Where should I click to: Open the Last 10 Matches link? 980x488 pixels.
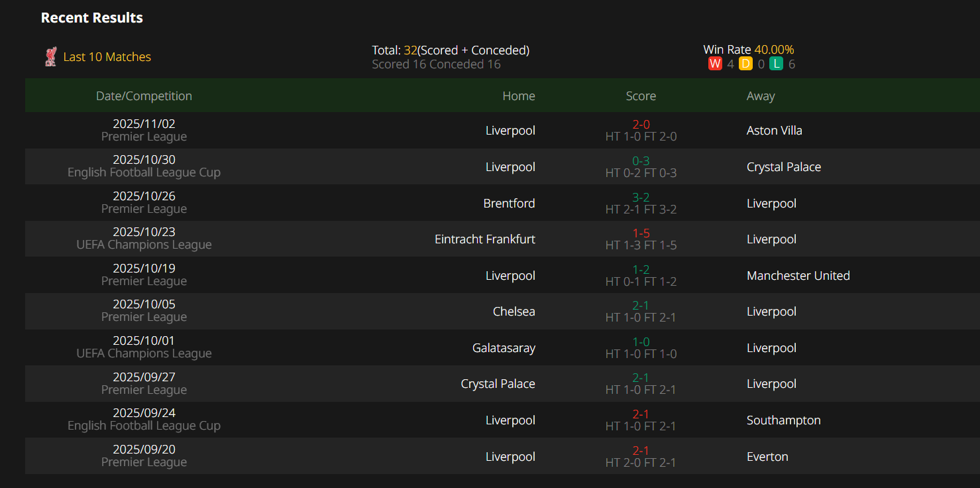[x=107, y=57]
